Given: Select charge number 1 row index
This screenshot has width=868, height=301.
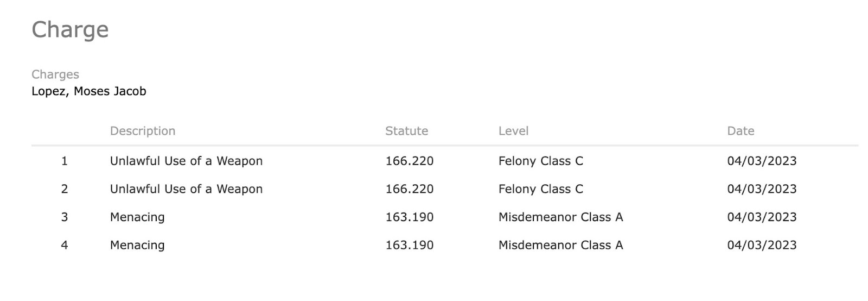Looking at the screenshot, I should (x=65, y=161).
